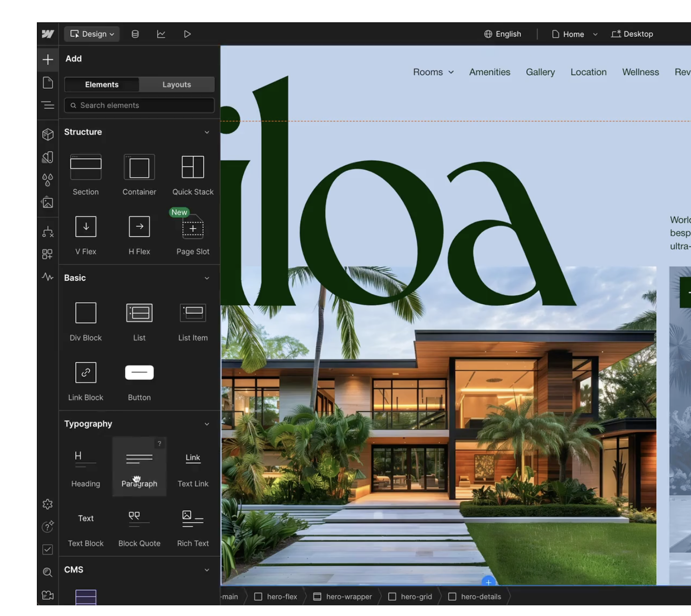Open the Assets image icon
The image size is (691, 616).
(48, 202)
